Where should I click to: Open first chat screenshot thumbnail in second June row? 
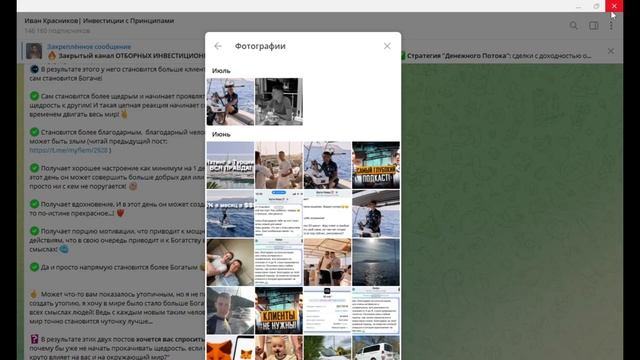(x=279, y=213)
